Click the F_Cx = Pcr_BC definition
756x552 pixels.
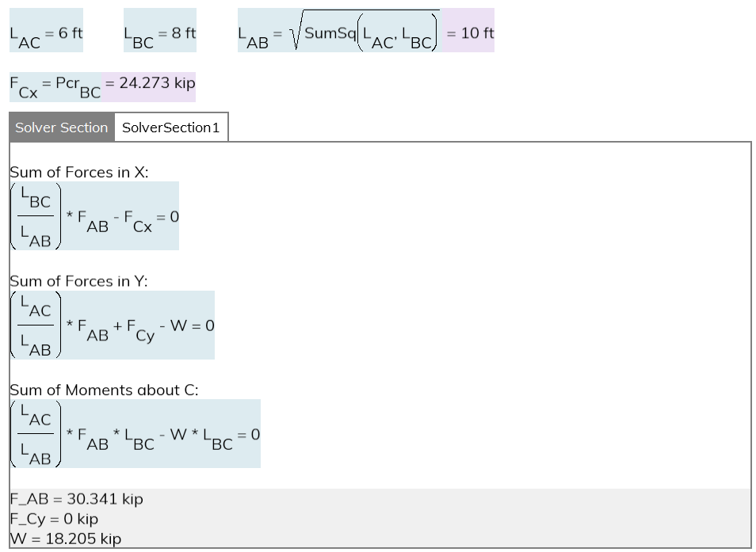pos(55,84)
